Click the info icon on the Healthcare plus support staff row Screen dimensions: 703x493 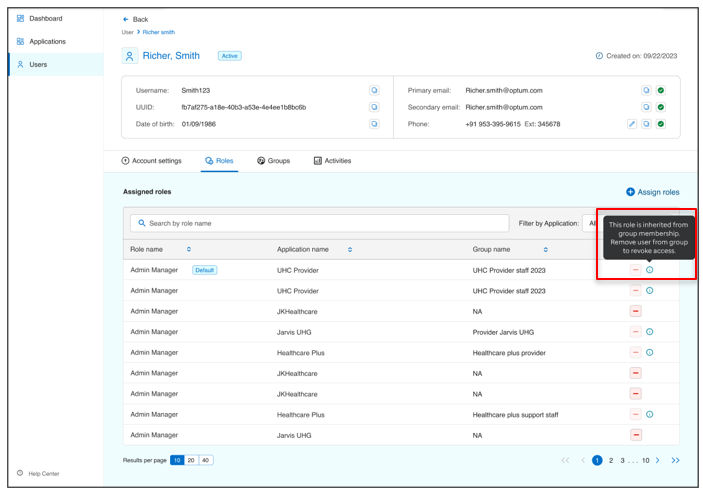650,415
